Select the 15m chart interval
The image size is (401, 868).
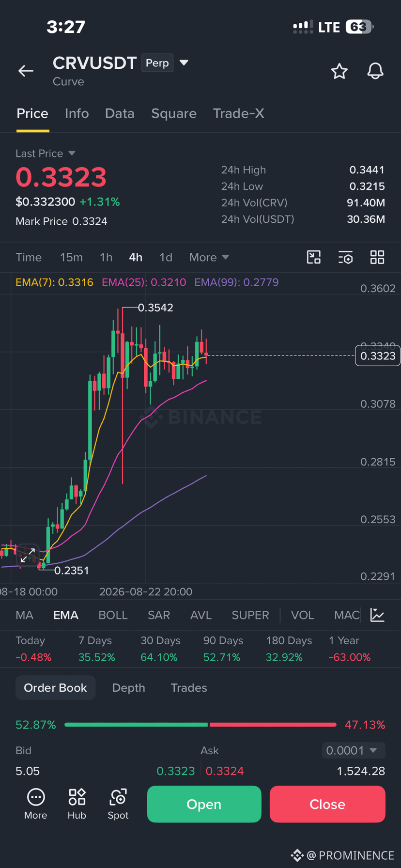tap(71, 257)
